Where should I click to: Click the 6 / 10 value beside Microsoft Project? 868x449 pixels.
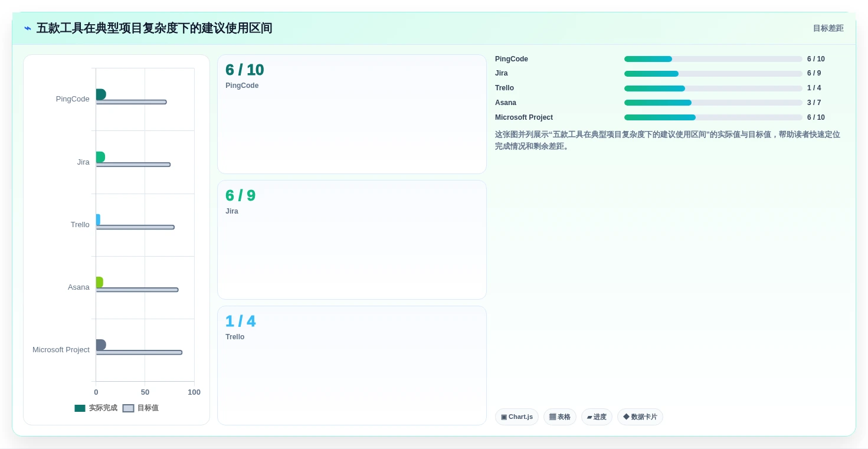tap(816, 117)
